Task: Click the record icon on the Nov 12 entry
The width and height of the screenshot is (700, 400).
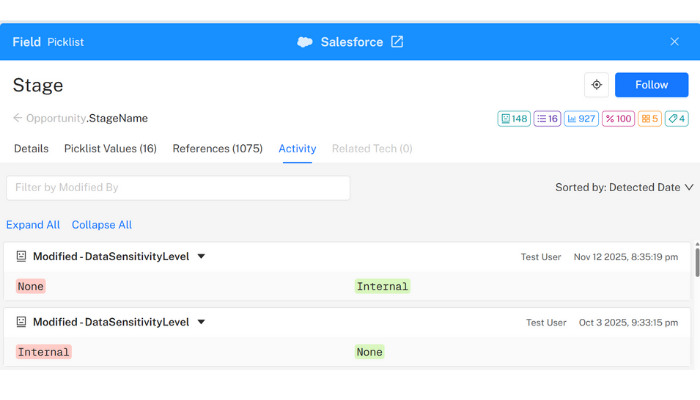Action: [21, 257]
